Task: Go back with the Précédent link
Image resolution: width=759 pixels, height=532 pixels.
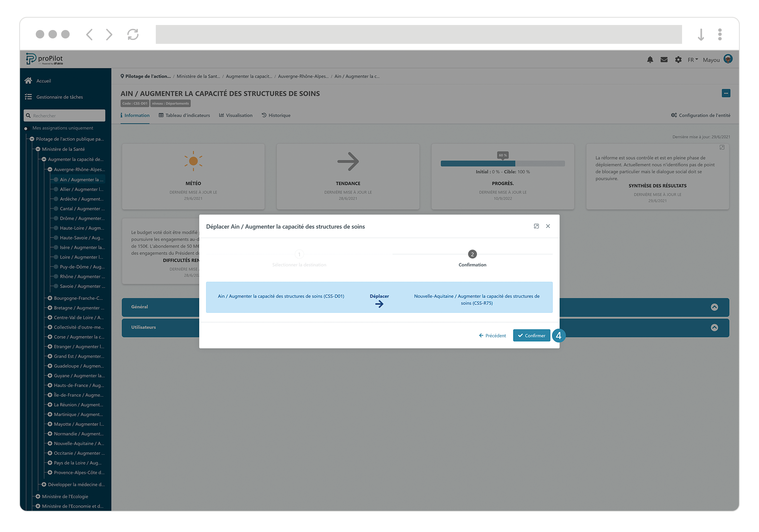Action: [x=492, y=336]
